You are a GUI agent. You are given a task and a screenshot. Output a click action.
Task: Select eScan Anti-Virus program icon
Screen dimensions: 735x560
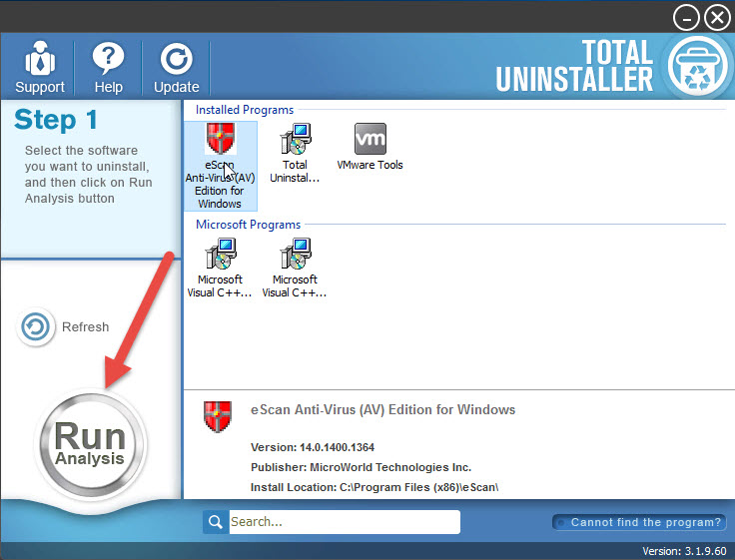[x=221, y=166]
